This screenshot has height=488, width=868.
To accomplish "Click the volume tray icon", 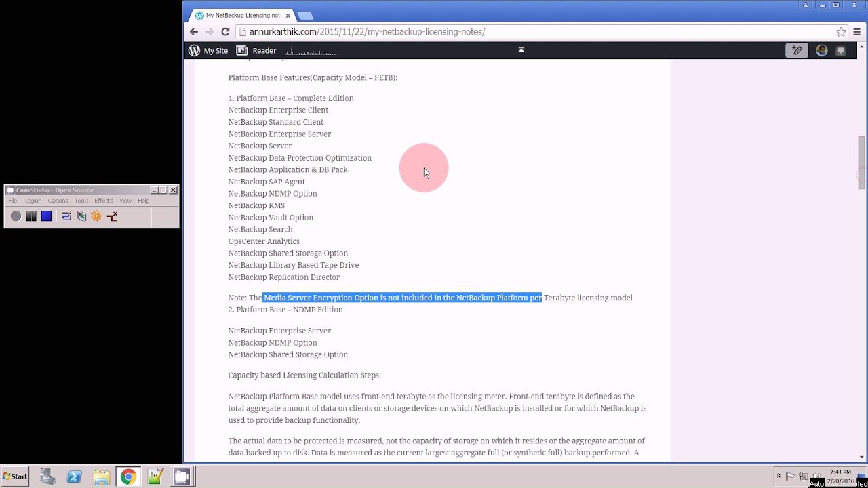I will pos(816,476).
